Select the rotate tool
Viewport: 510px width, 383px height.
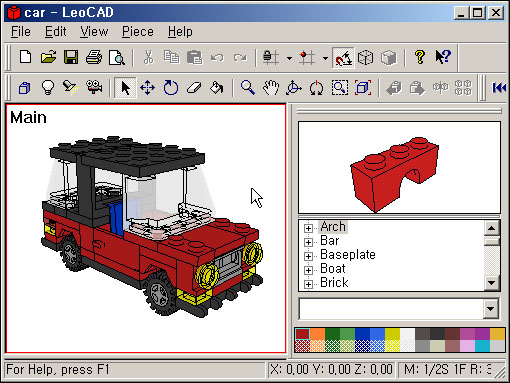pos(171,88)
